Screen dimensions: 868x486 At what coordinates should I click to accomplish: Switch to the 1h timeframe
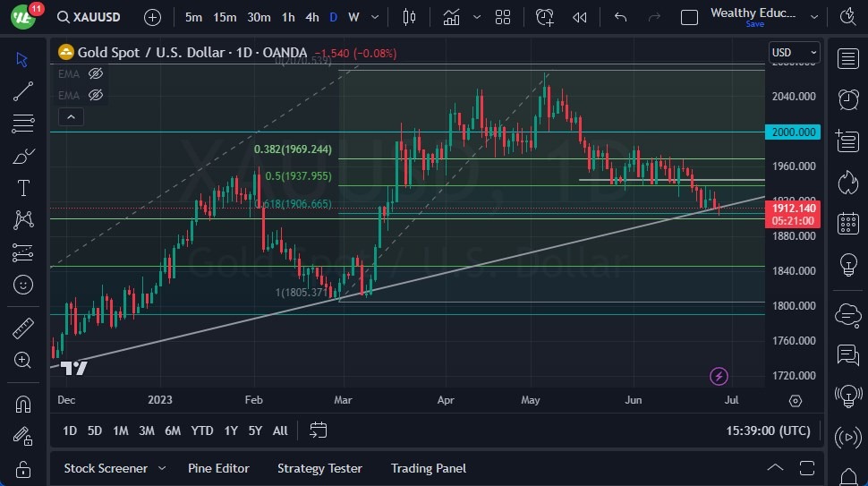click(x=288, y=17)
